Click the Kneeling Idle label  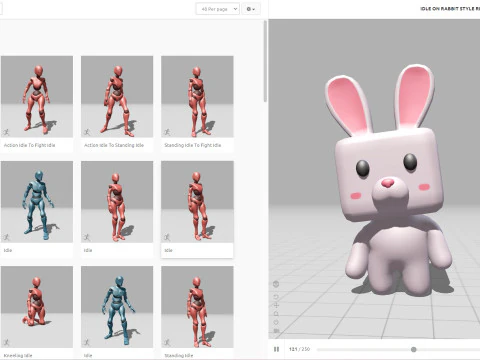(x=18, y=355)
